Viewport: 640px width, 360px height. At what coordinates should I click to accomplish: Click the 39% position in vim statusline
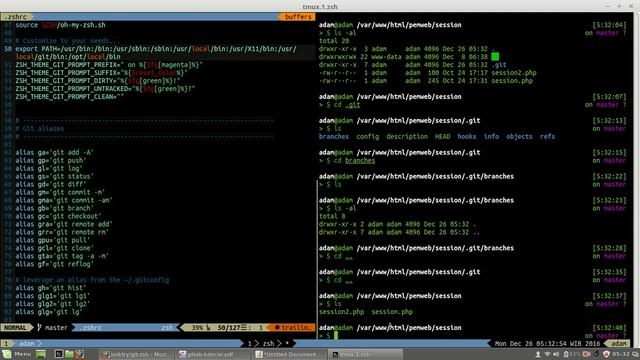click(x=198, y=328)
